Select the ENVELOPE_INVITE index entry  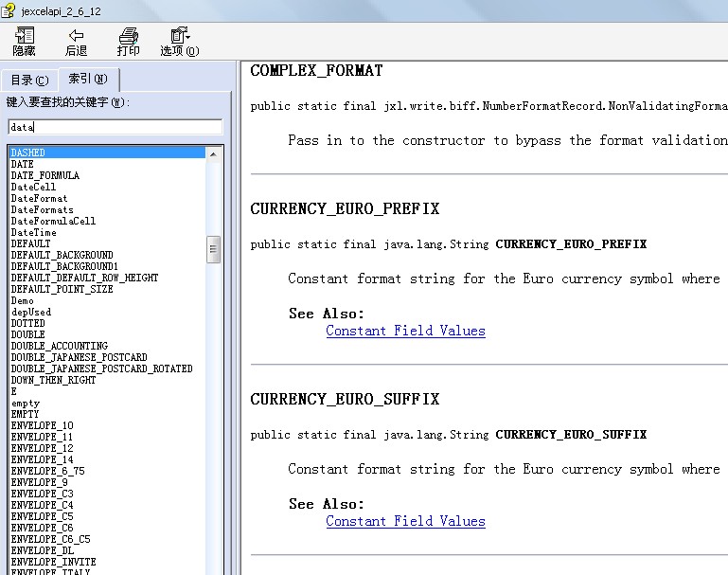(x=53, y=563)
